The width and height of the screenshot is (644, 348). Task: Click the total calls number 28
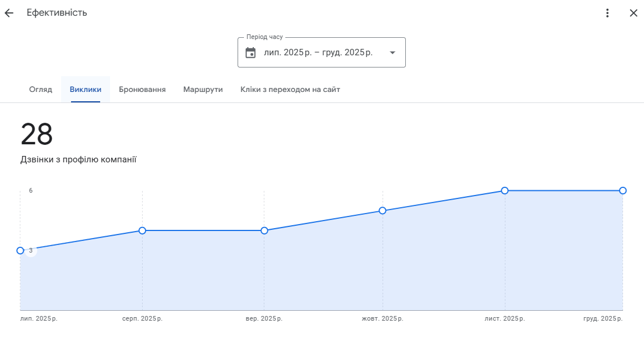[37, 134]
